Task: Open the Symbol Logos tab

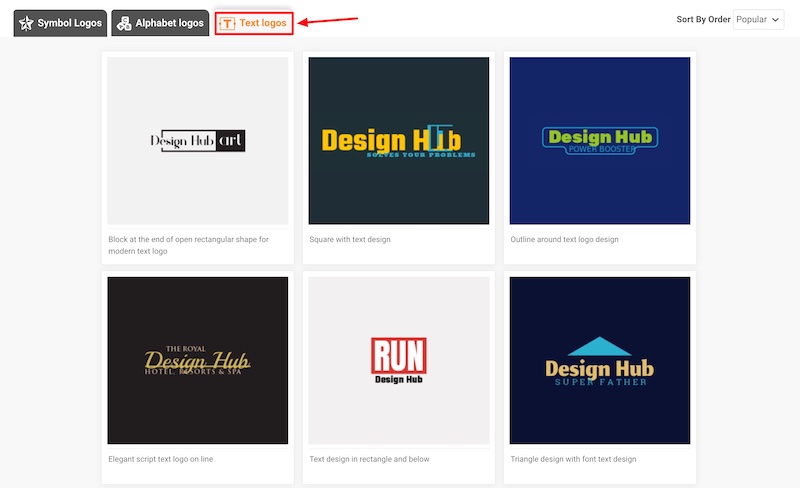Action: coord(60,23)
